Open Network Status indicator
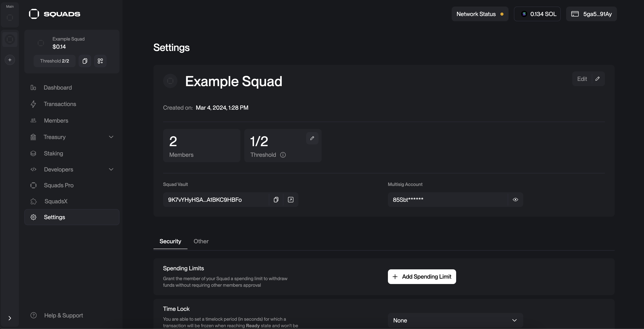644x329 pixels. [480, 14]
